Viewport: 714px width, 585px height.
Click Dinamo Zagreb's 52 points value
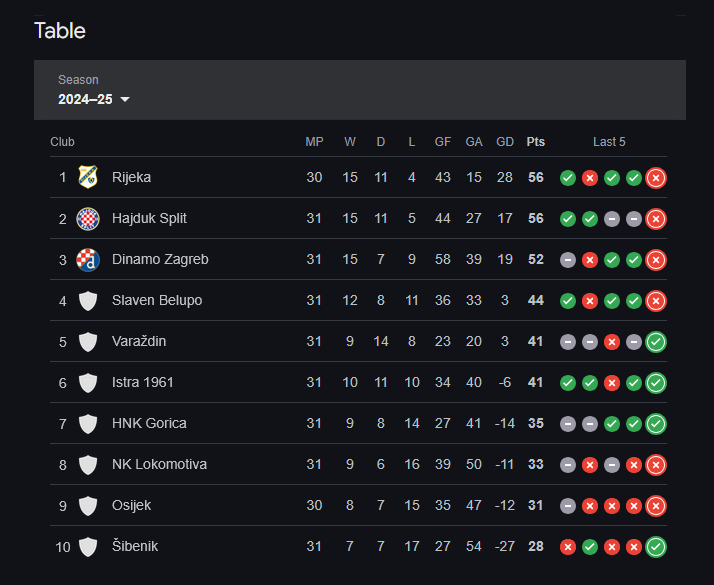[x=535, y=259]
